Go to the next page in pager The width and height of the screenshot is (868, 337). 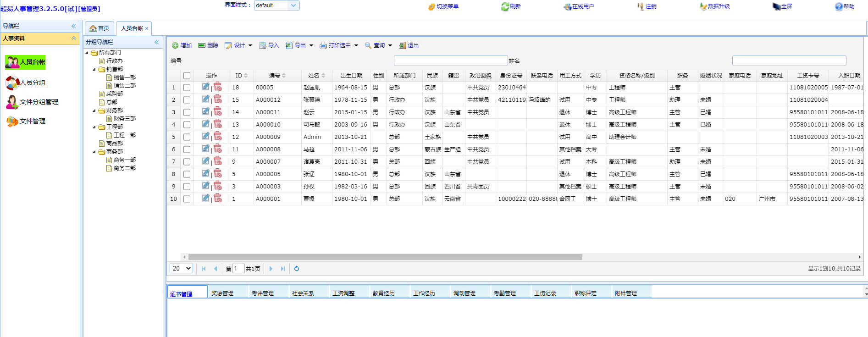tap(271, 269)
